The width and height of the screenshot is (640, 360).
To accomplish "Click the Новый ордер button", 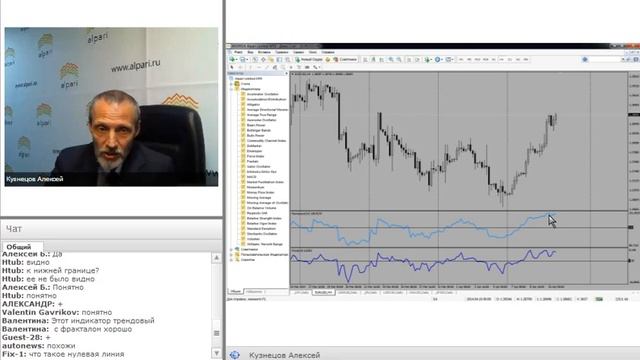I will (309, 60).
